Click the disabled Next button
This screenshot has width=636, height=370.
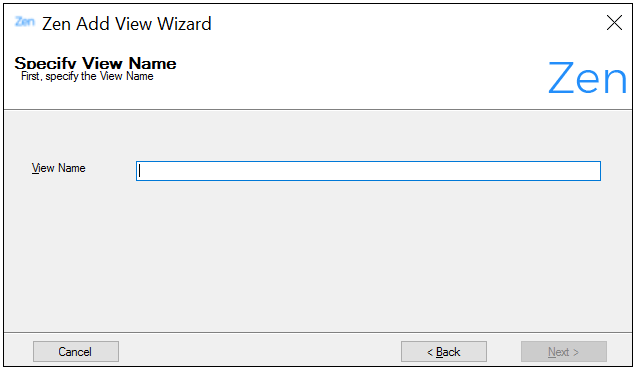[564, 351]
